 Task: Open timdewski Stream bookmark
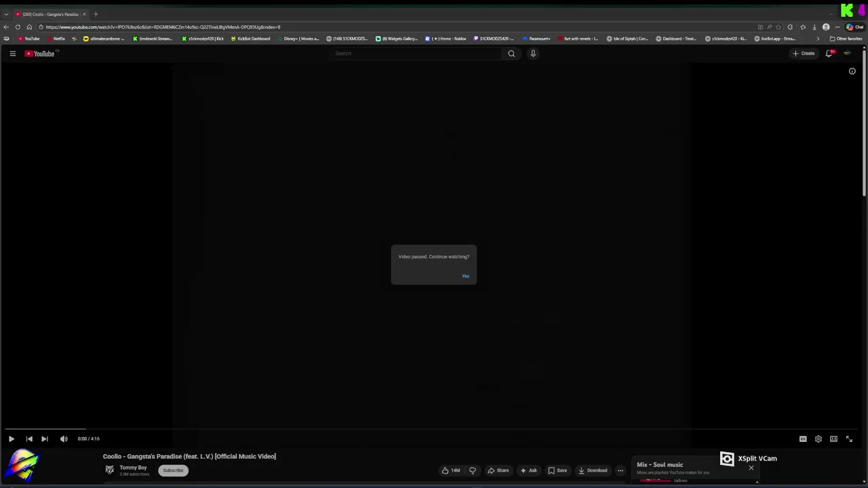coord(153,39)
